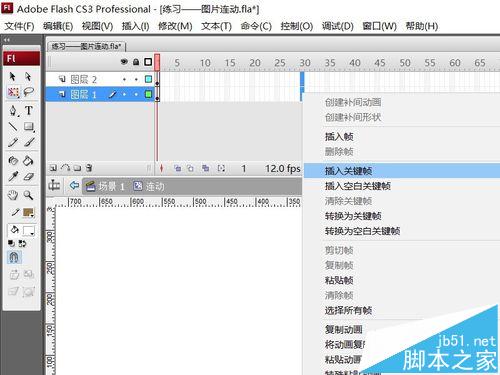This screenshot has height=375, width=500.
Task: Select layer 图层 2
Action: pyautogui.click(x=83, y=79)
